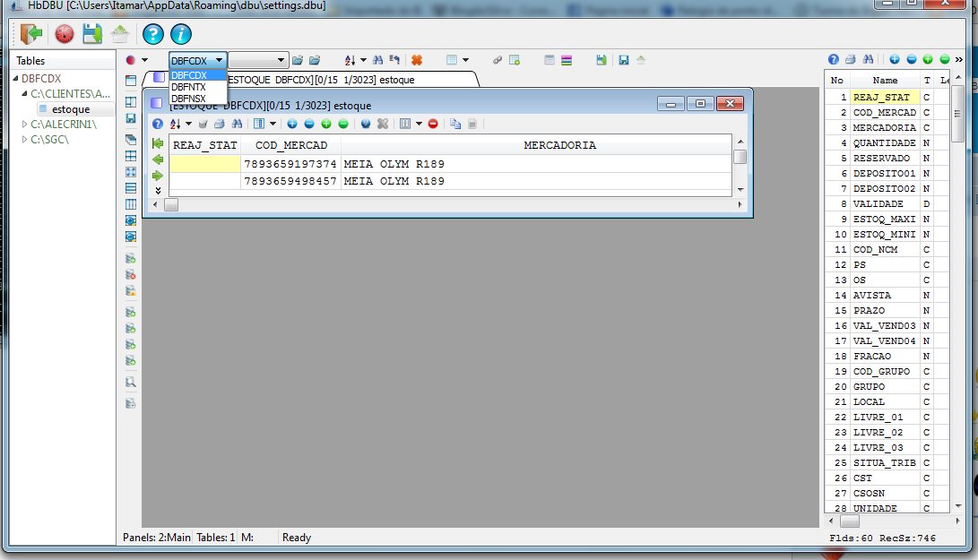The width and height of the screenshot is (978, 560).
Task: Click the magnifier icon in vertical toolbar
Action: [131, 382]
